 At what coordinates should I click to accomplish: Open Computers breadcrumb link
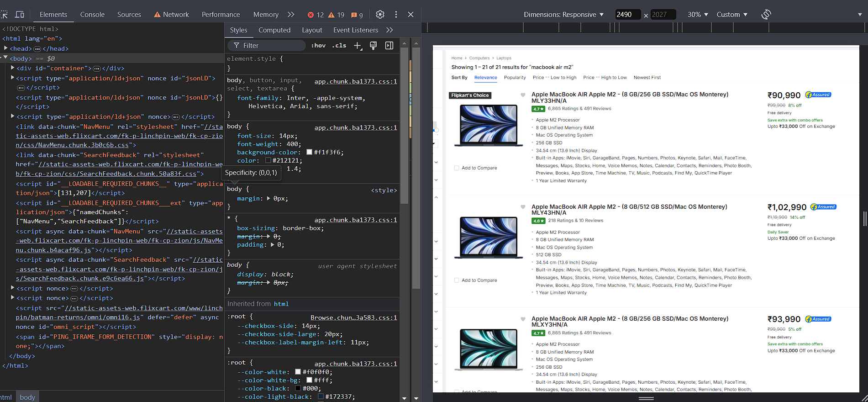(479, 58)
